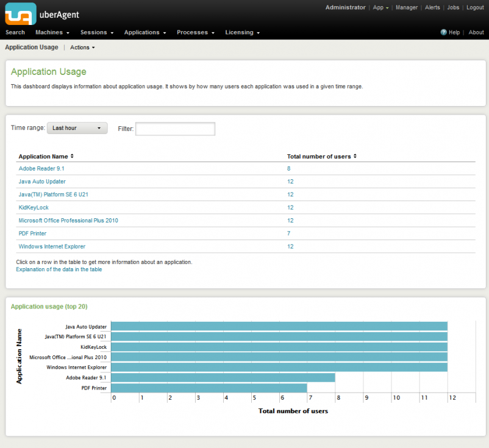489x448 pixels.
Task: Click the uberAgent logo icon
Action: [20, 12]
